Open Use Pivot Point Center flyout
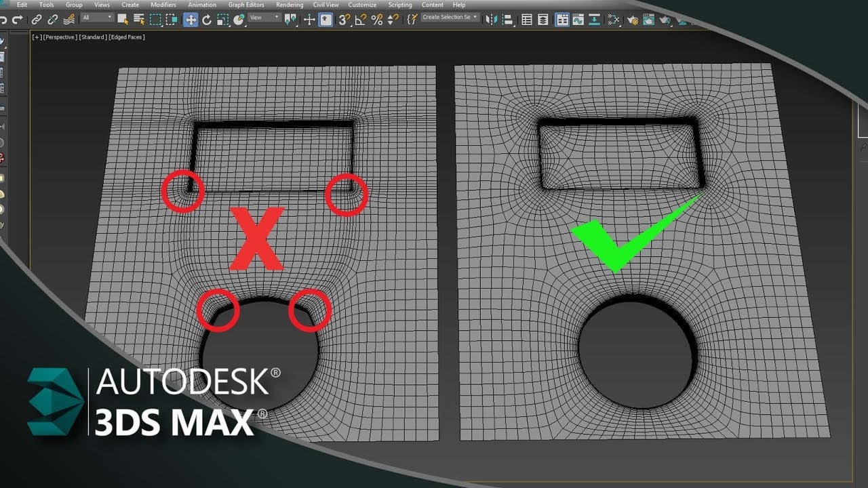Screen dimensions: 868x488 click(x=290, y=20)
